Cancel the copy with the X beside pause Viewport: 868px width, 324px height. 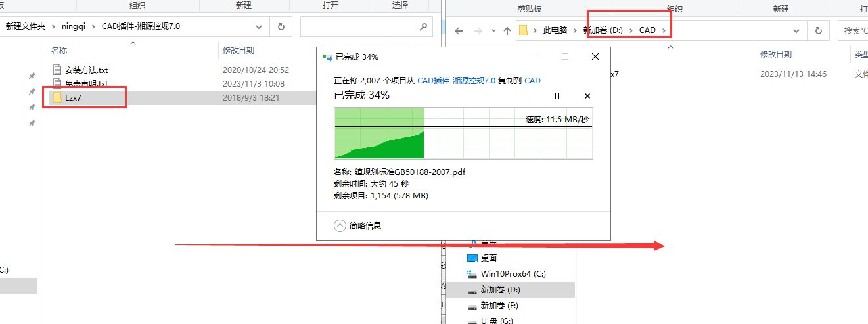[587, 96]
